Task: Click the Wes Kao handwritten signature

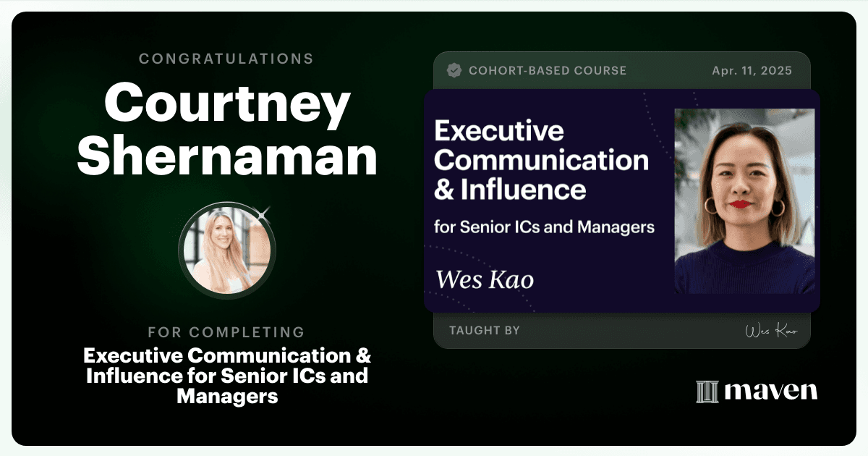Action: [771, 331]
